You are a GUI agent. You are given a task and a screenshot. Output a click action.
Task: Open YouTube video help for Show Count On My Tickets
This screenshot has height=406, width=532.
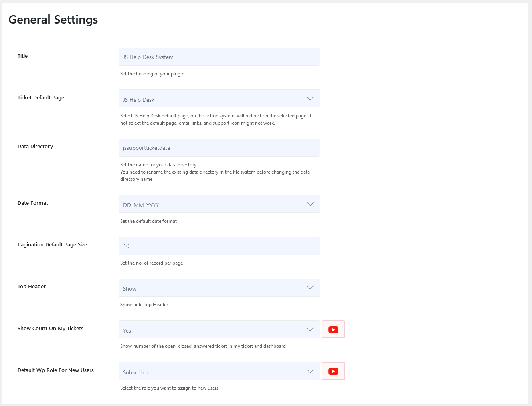click(x=333, y=329)
